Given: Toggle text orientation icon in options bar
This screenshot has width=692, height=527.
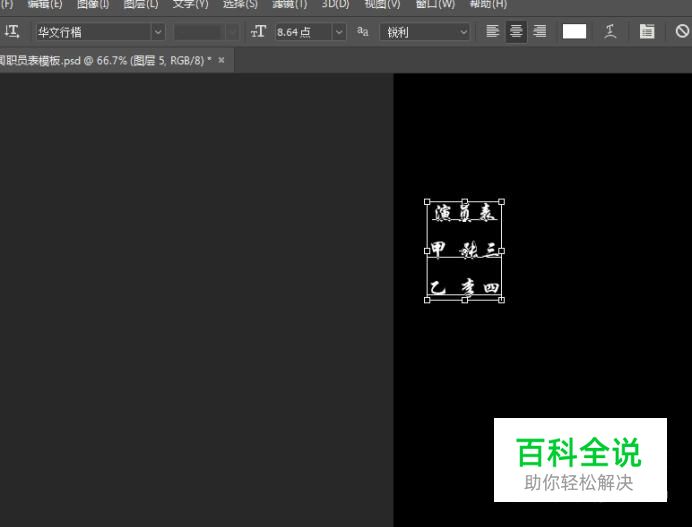Looking at the screenshot, I should (x=12, y=32).
